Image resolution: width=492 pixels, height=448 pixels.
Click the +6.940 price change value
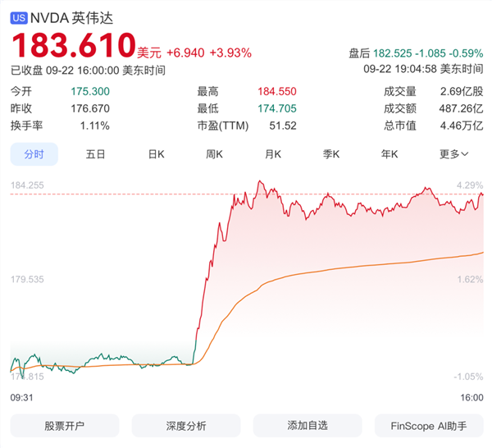185,53
